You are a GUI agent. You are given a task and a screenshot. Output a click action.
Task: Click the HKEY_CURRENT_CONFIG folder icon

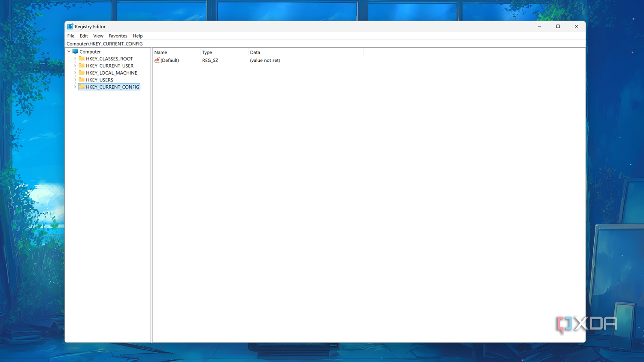pyautogui.click(x=82, y=87)
